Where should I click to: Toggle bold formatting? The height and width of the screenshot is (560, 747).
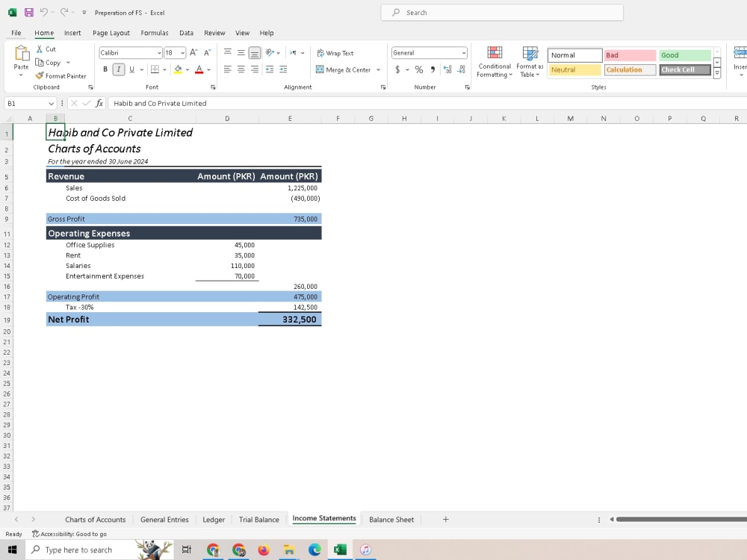(105, 69)
